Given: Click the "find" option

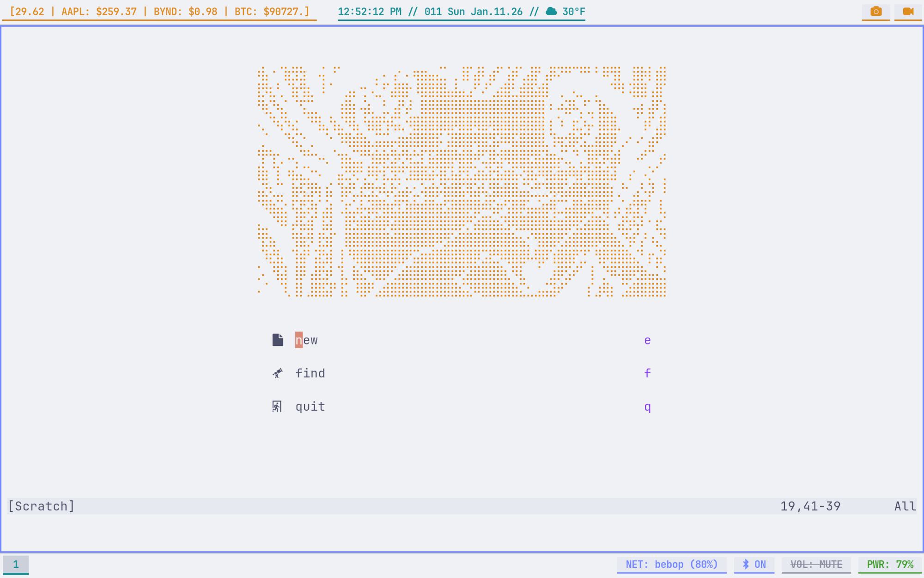Looking at the screenshot, I should (310, 373).
